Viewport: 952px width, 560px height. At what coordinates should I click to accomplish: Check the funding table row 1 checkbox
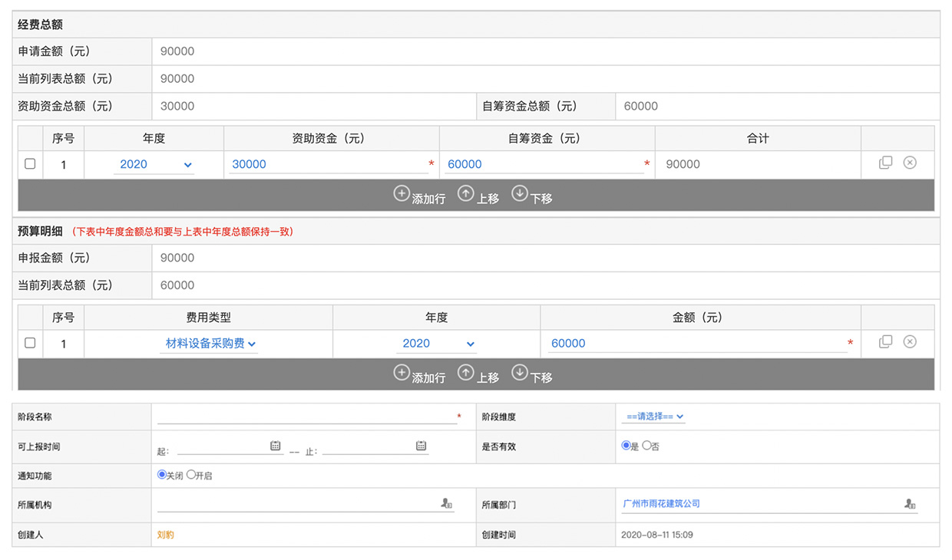tap(30, 164)
